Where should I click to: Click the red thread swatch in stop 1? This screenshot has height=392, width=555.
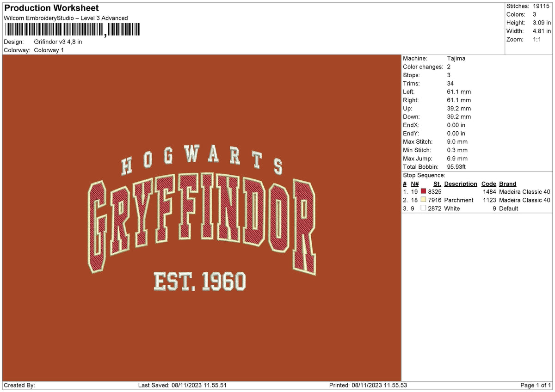[x=423, y=191]
